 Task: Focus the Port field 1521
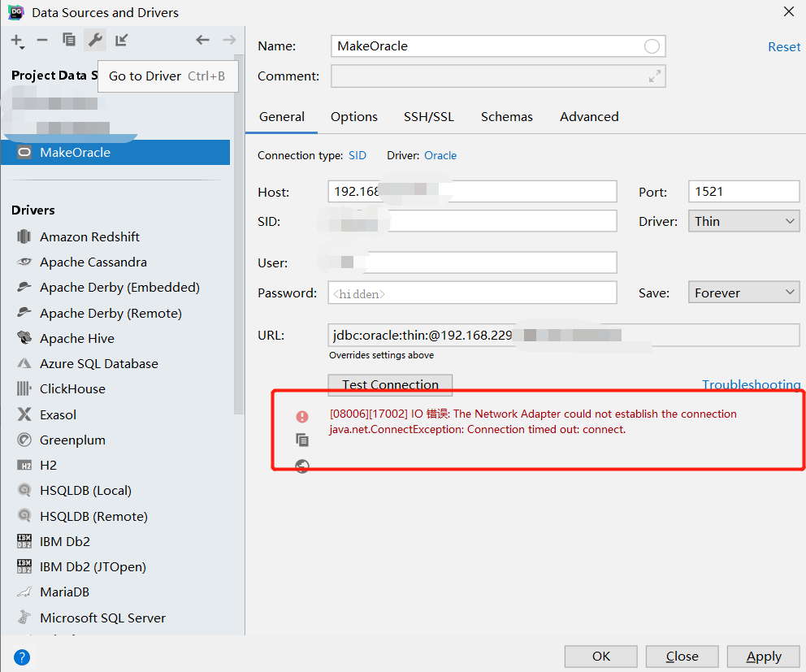pyautogui.click(x=743, y=191)
